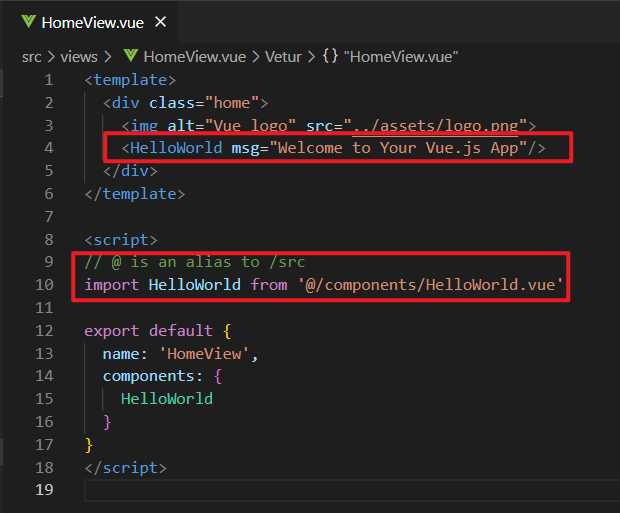Click HelloWorld tag on line 4
Screen dimensions: 620x513
[x=176, y=148]
